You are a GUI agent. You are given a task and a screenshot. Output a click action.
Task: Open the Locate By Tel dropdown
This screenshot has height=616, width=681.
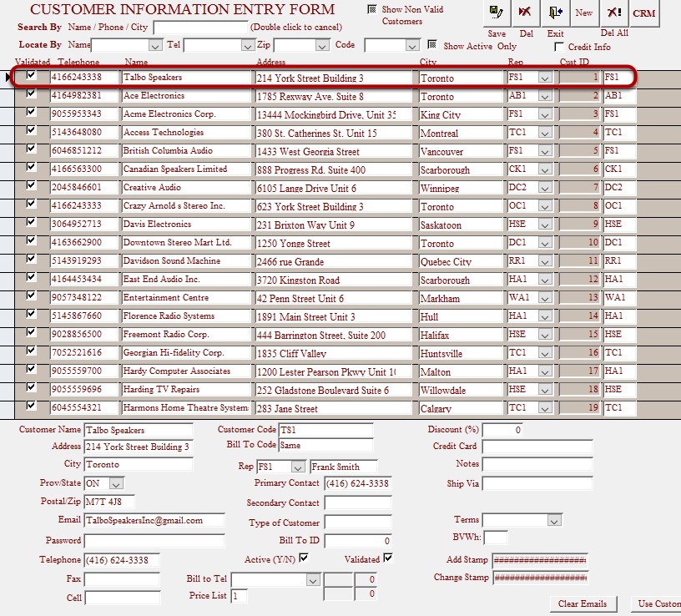pyautogui.click(x=248, y=45)
